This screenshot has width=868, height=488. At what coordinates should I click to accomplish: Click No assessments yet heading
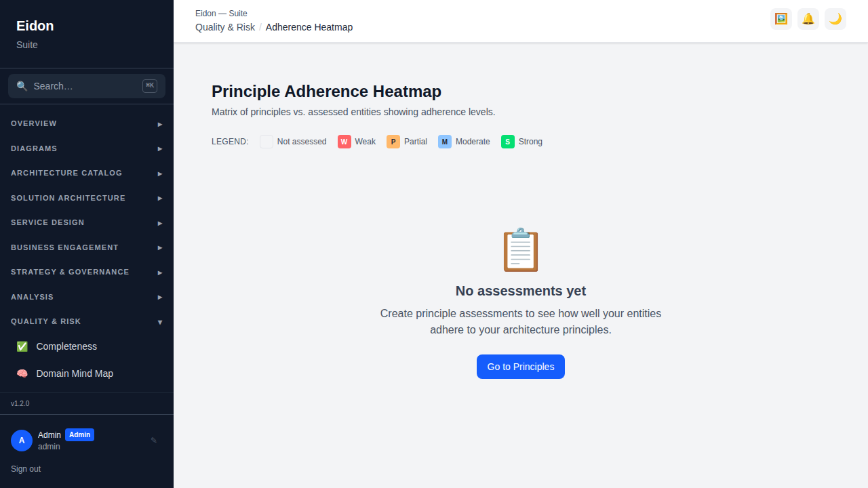[521, 291]
